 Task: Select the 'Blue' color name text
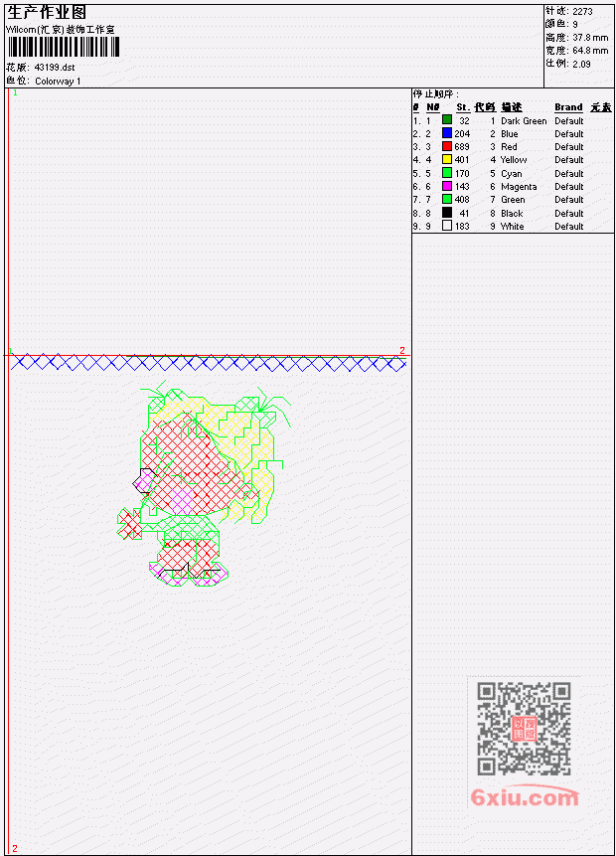509,134
